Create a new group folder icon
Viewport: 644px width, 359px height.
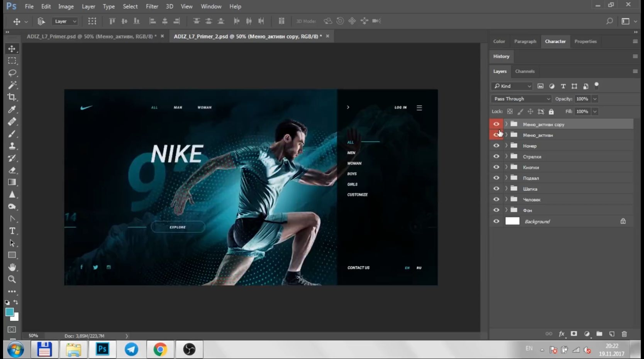coord(599,334)
